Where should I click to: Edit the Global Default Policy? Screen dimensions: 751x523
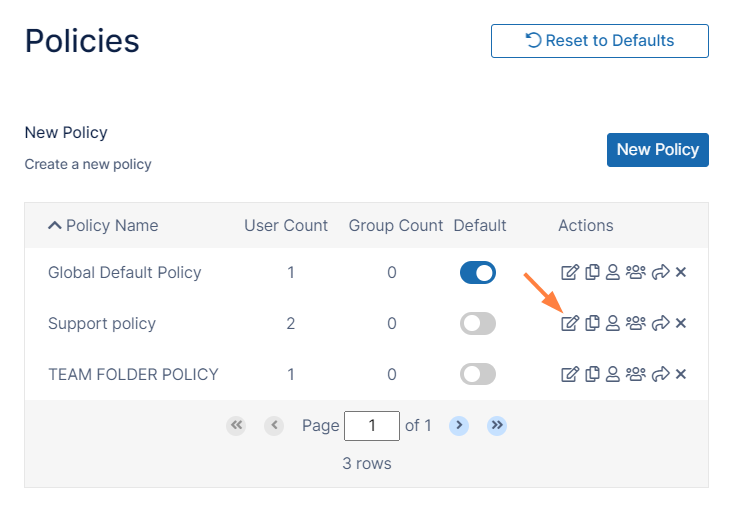[x=570, y=272]
